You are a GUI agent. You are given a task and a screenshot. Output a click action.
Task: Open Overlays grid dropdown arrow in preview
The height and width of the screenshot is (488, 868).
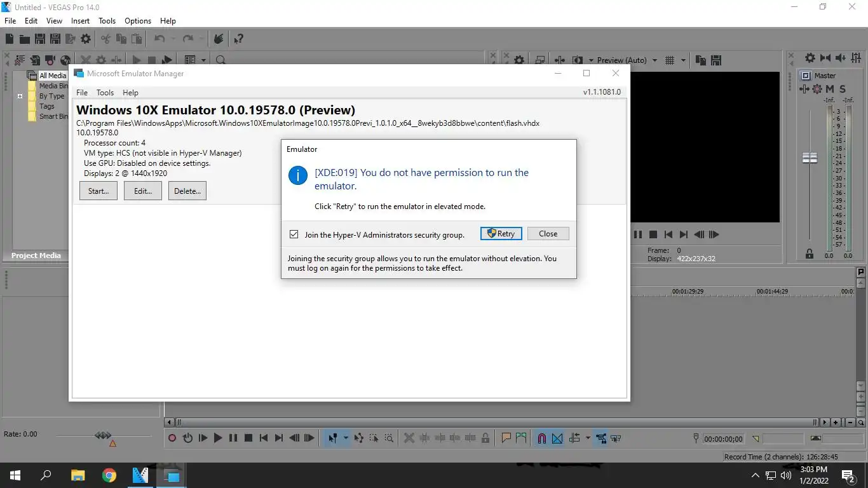[x=684, y=60]
